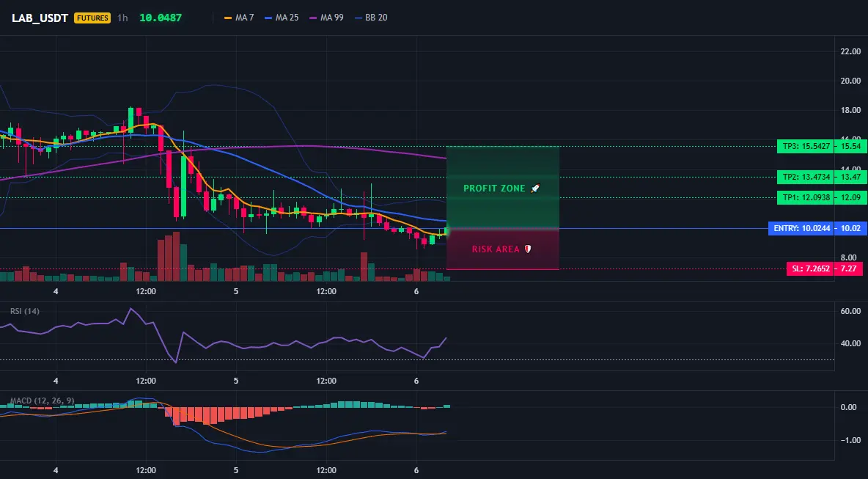868x479 pixels.
Task: Click the PROFIT ZONE text
Action: pyautogui.click(x=494, y=189)
